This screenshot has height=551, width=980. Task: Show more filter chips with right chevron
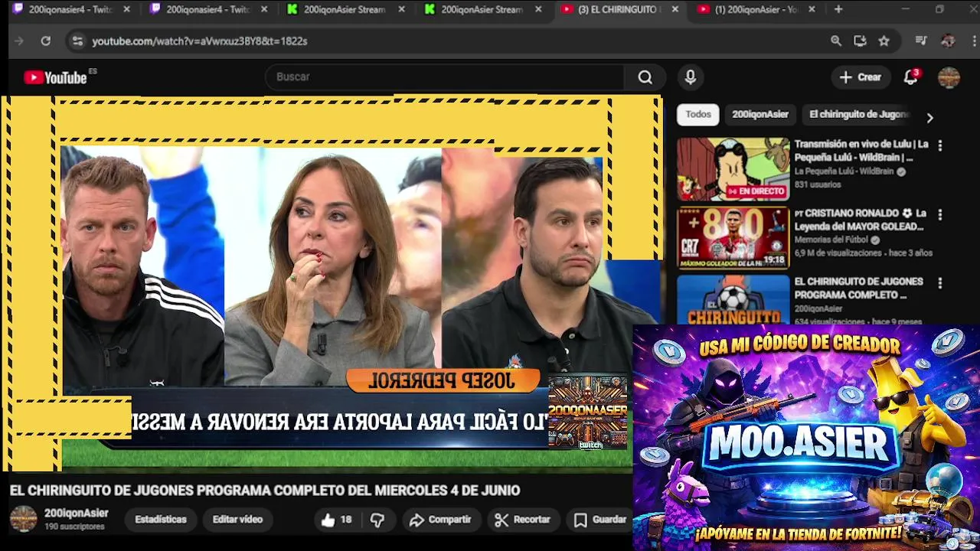point(929,118)
